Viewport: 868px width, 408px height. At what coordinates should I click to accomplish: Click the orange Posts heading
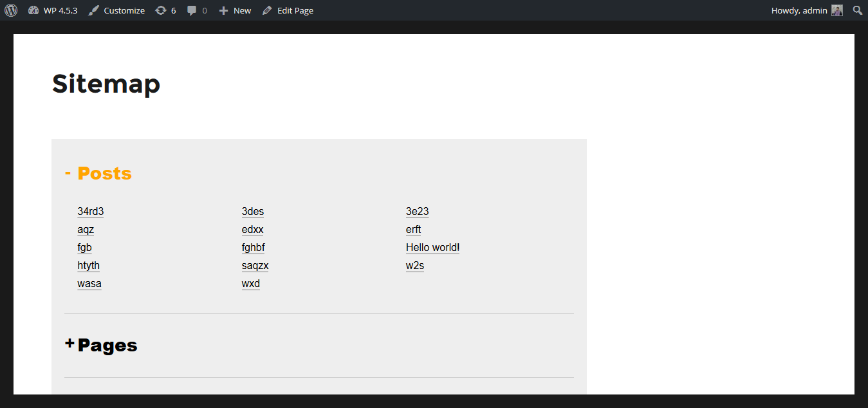104,173
